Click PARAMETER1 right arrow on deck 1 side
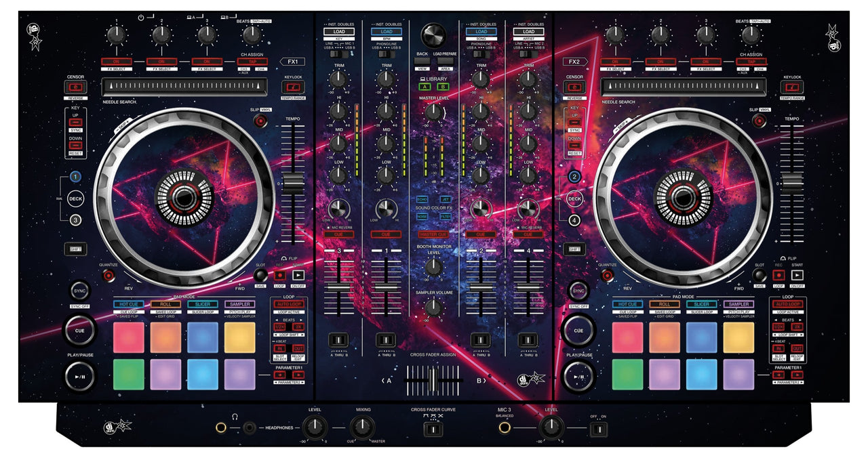Screen dimensions: 868x460 pyautogui.click(x=298, y=375)
